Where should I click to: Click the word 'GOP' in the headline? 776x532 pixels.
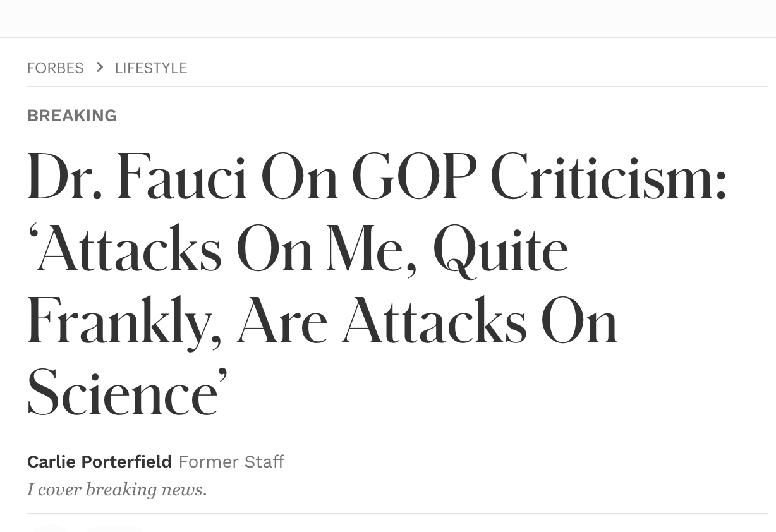(414, 178)
